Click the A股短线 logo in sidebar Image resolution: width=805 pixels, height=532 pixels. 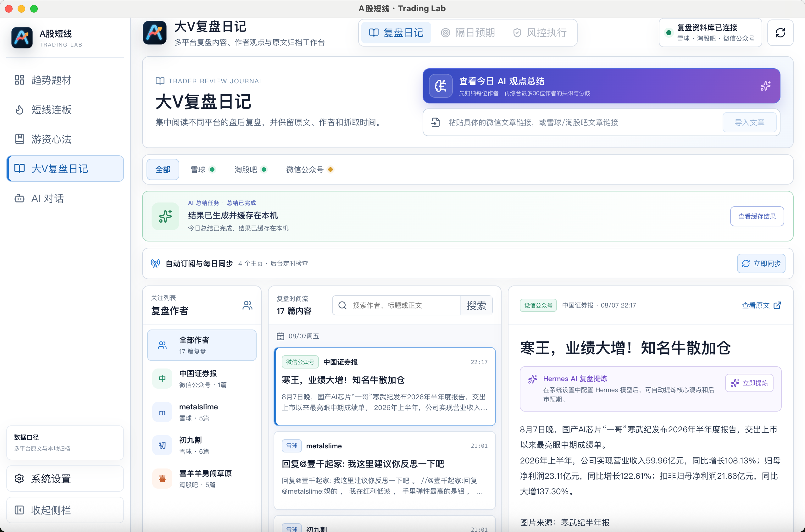click(x=22, y=38)
